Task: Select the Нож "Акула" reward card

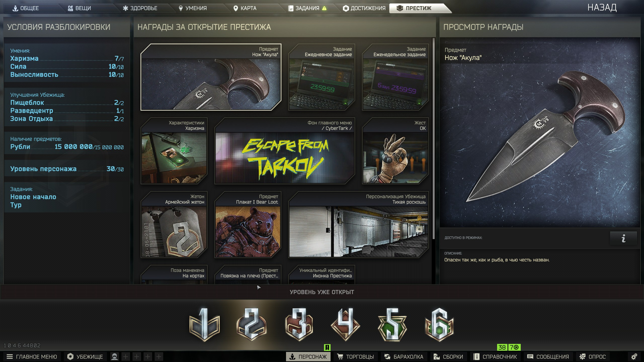Action: point(211,77)
